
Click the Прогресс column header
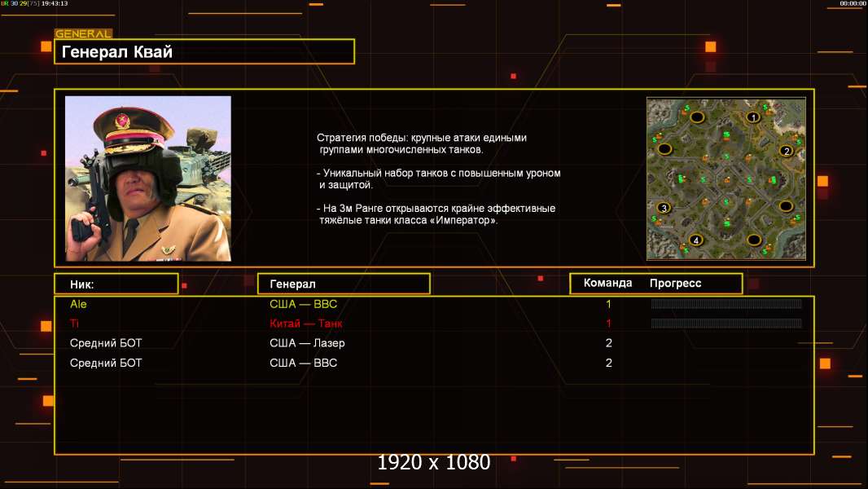point(675,284)
